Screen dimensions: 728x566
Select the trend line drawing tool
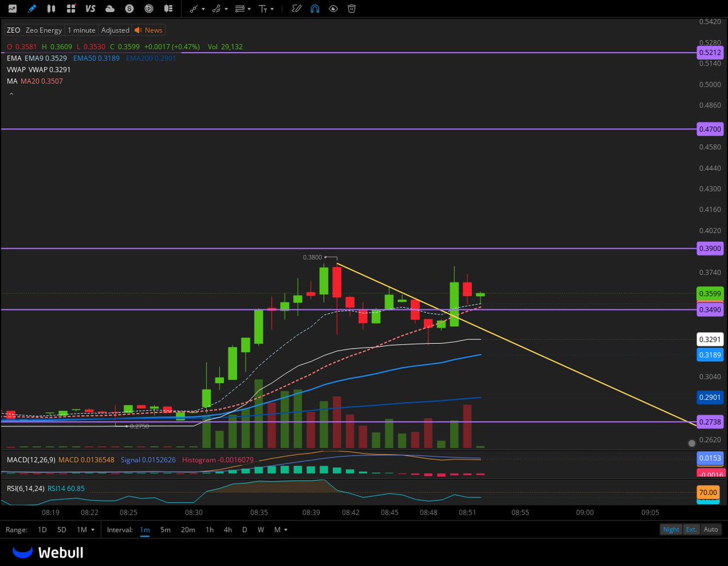[194, 8]
